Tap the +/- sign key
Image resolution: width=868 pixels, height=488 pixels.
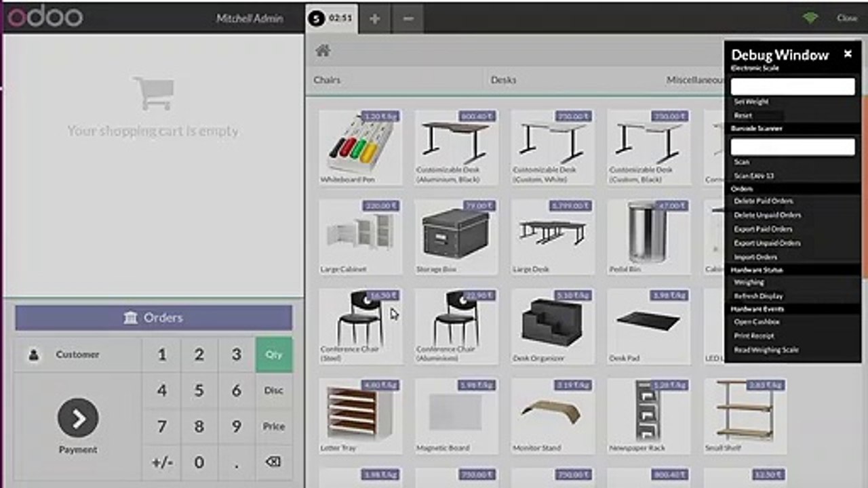coord(161,462)
